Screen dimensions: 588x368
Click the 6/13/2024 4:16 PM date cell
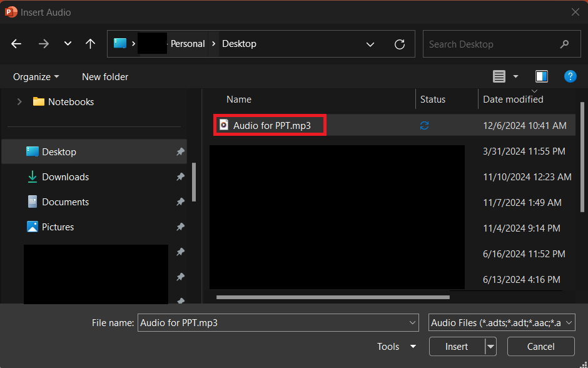[521, 280]
